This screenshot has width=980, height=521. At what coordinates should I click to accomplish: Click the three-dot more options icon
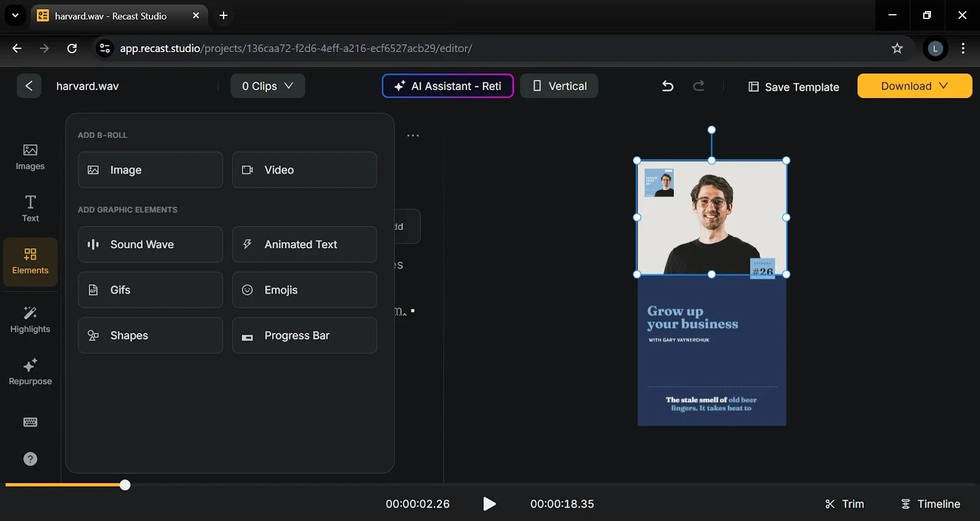(x=413, y=135)
